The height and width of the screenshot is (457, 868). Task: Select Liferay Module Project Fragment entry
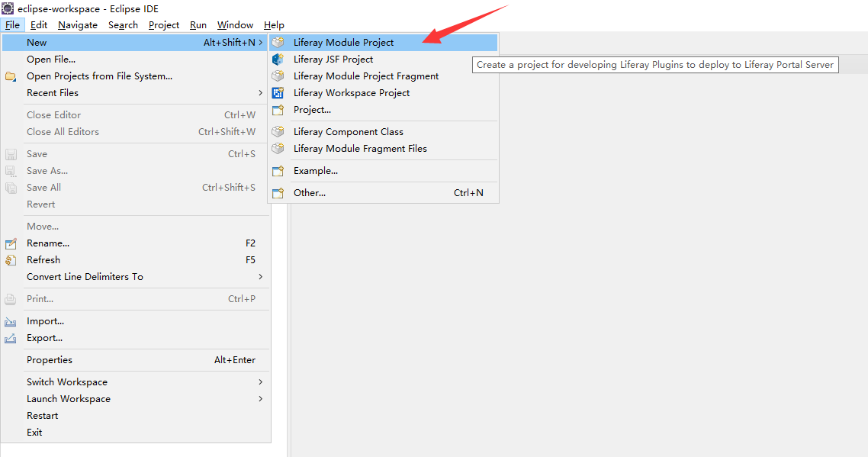coord(383,76)
